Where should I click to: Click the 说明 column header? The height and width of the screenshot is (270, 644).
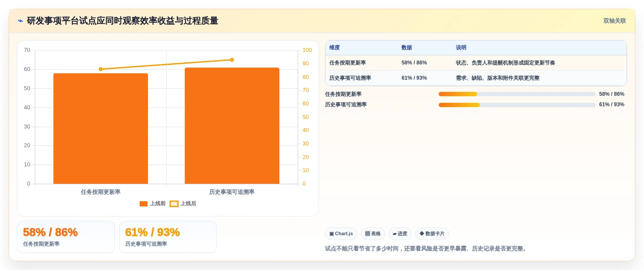(461, 48)
